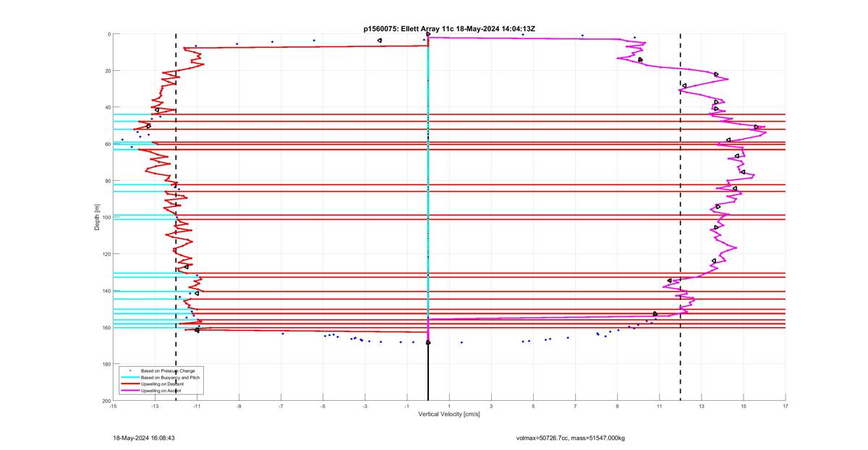Select legend entry 'Upwelling on Ascent'
This screenshot has height=450, width=868.
pyautogui.click(x=159, y=391)
